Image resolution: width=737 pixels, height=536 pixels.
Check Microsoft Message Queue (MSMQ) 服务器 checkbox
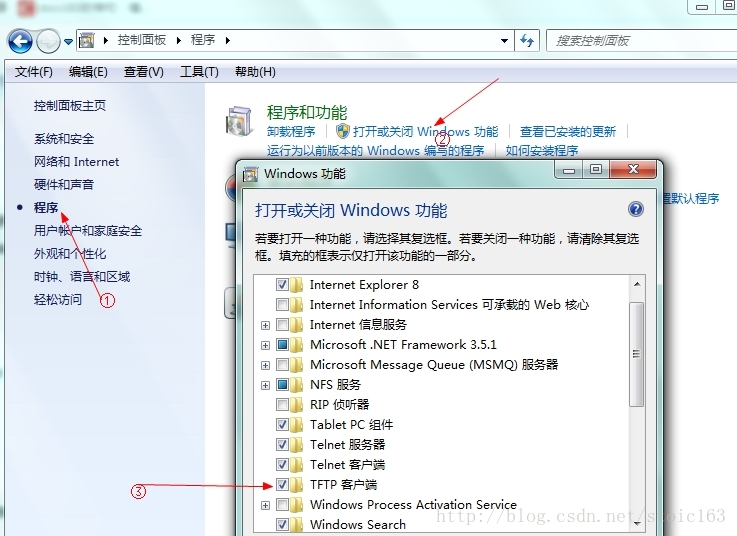pyautogui.click(x=282, y=364)
